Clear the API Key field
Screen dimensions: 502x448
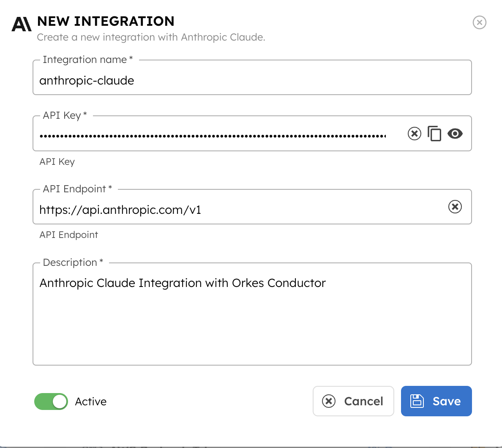(x=414, y=134)
